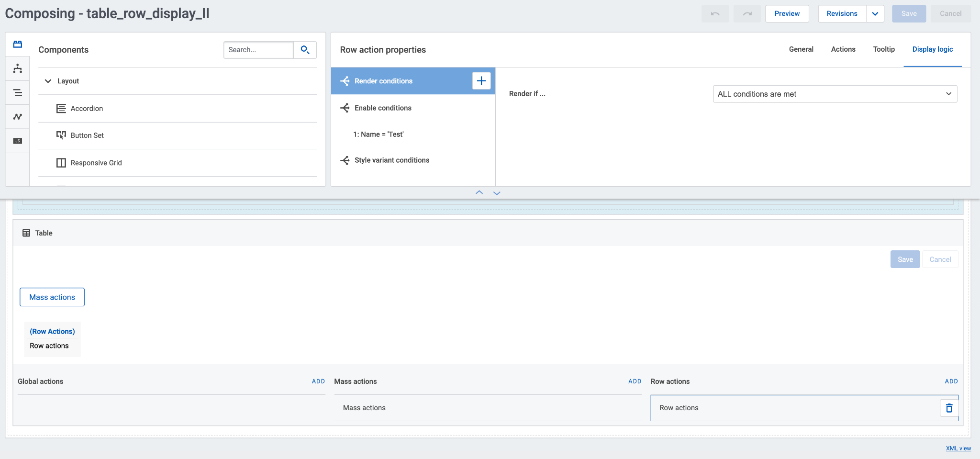Click the undo arrow icon

pos(715,14)
